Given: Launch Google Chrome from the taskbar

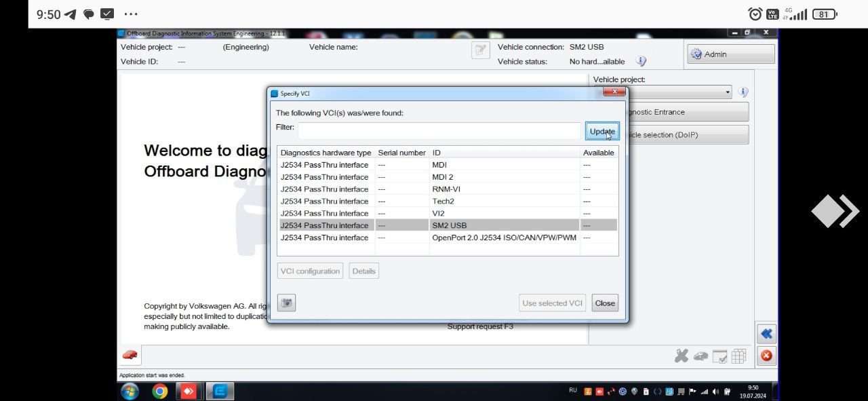Looking at the screenshot, I should [160, 392].
